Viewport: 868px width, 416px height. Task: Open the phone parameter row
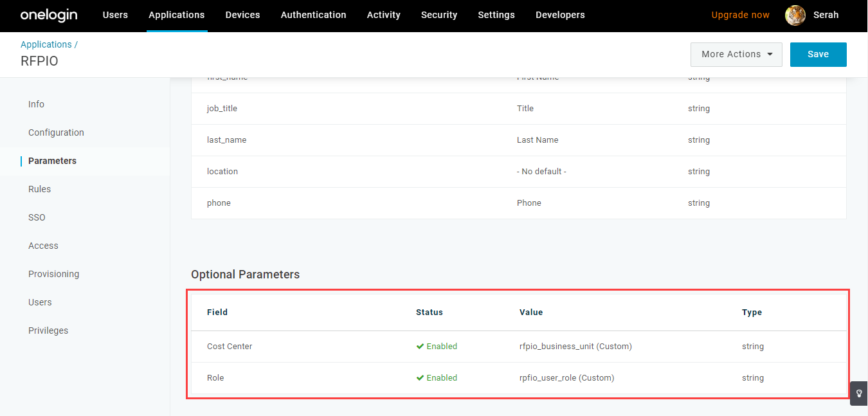click(519, 203)
